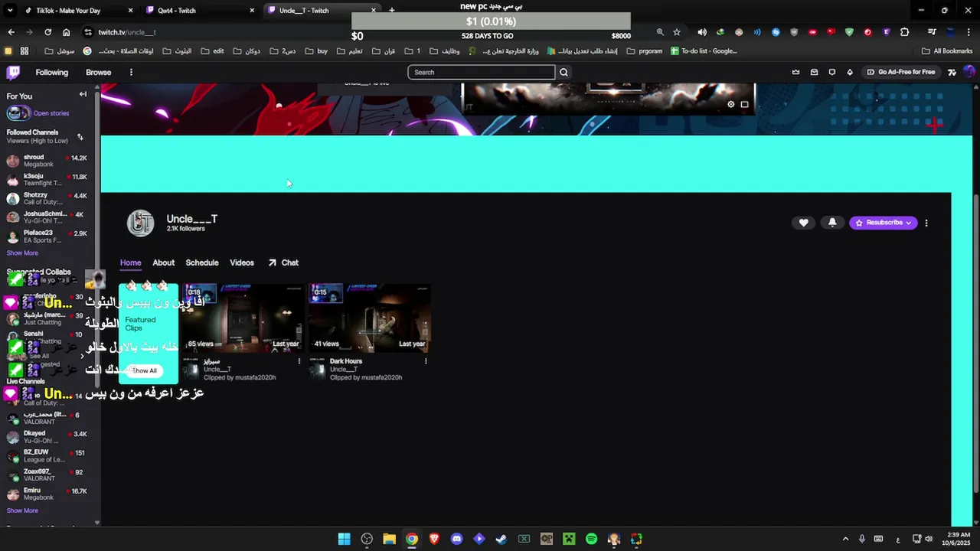Switch to Qwt4 - Twitch browser tab
Image resolution: width=980 pixels, height=551 pixels.
point(201,11)
